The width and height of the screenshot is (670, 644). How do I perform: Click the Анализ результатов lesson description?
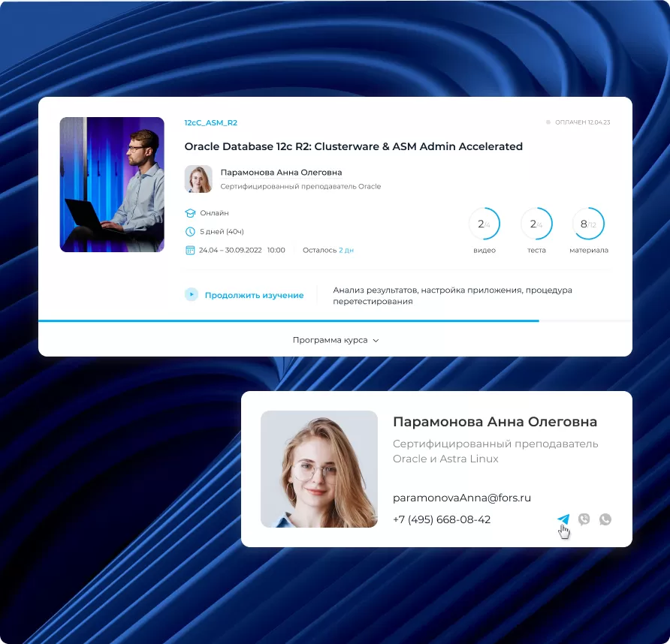point(452,296)
